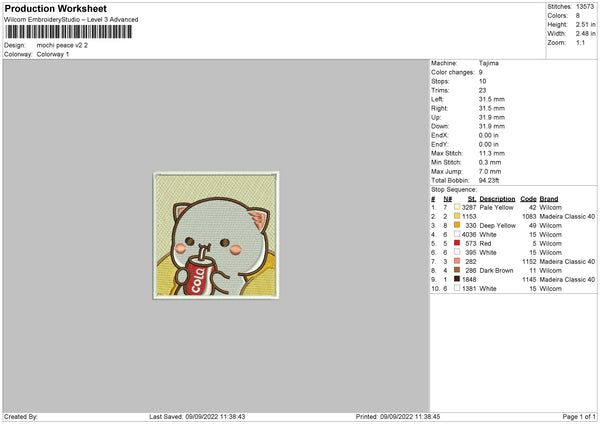Click the 'Stop Sequence:' heading

tap(454, 189)
